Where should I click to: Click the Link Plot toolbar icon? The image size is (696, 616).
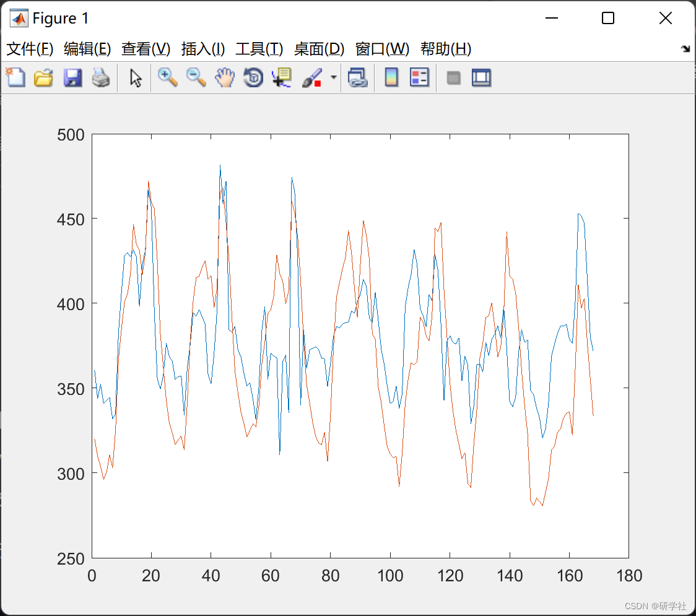coord(358,77)
